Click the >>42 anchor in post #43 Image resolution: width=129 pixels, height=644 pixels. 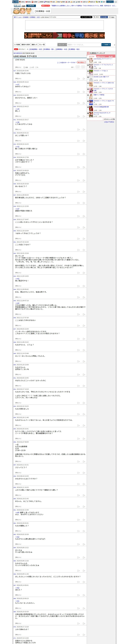tap(17, 279)
